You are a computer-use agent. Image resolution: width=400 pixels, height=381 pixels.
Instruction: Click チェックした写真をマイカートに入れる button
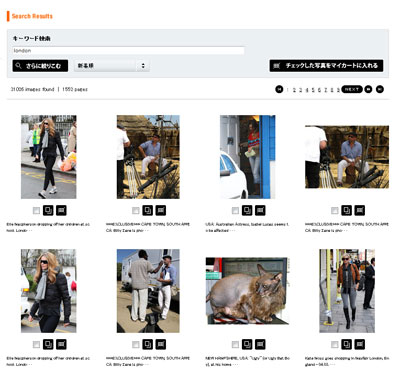326,66
